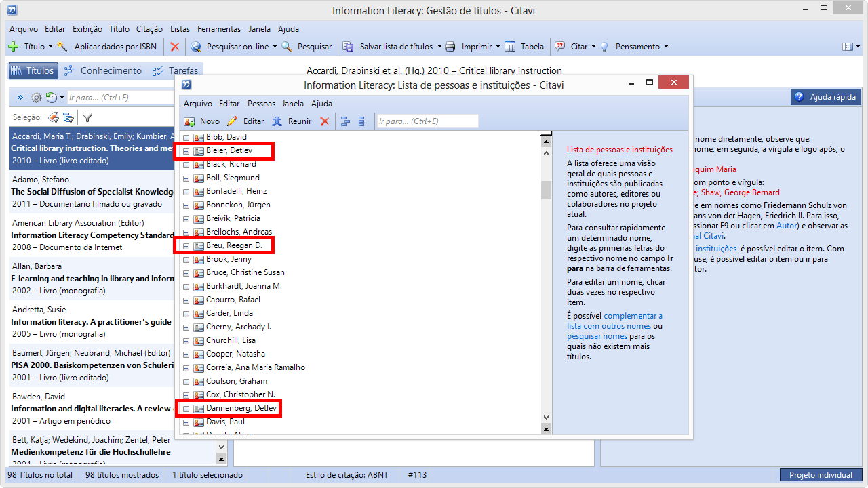
Task: Click the green plus Título icon
Action: click(x=14, y=47)
